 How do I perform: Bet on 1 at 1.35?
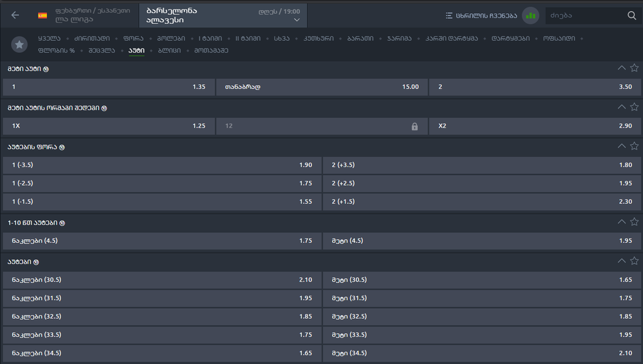[x=109, y=87]
